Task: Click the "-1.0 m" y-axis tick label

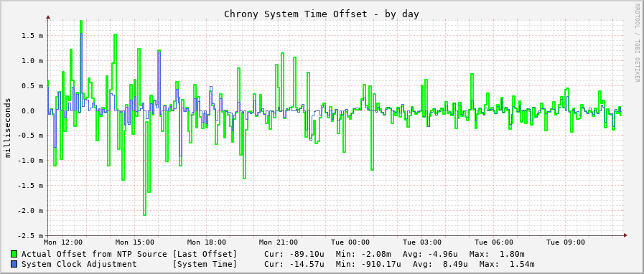Action: [x=30, y=161]
